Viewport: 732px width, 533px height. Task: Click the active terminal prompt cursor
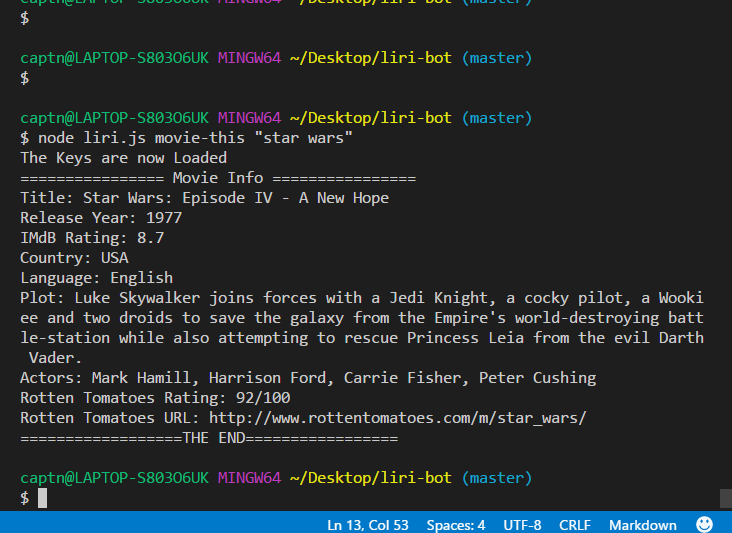tap(42, 498)
